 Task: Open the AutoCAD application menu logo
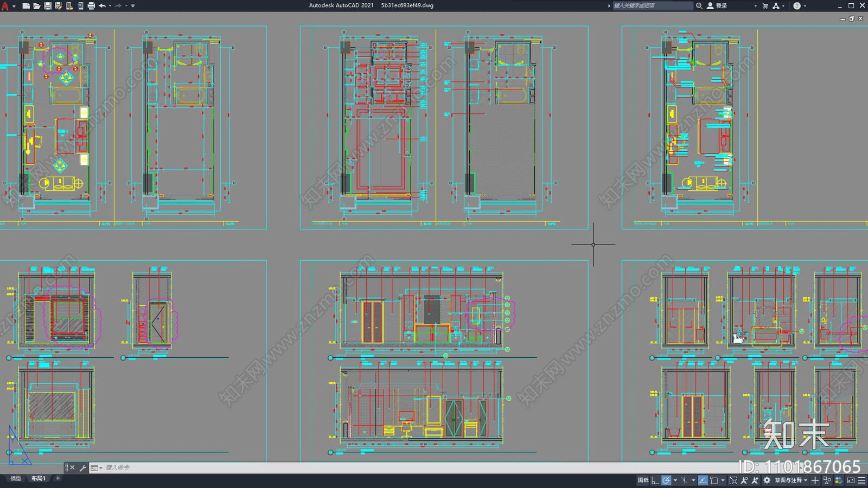[x=5, y=6]
